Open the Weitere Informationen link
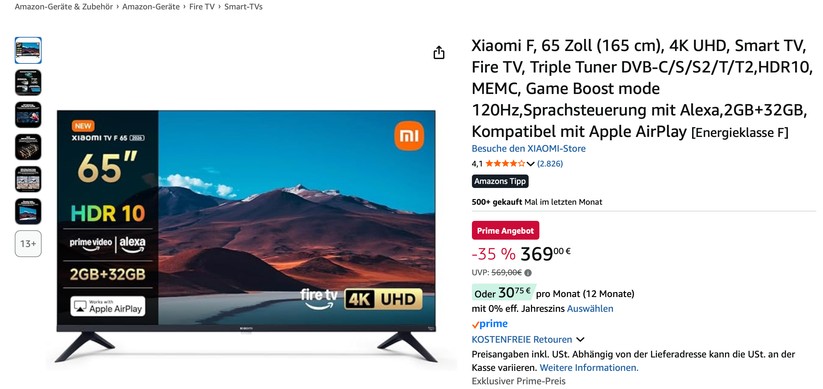 coord(589,368)
